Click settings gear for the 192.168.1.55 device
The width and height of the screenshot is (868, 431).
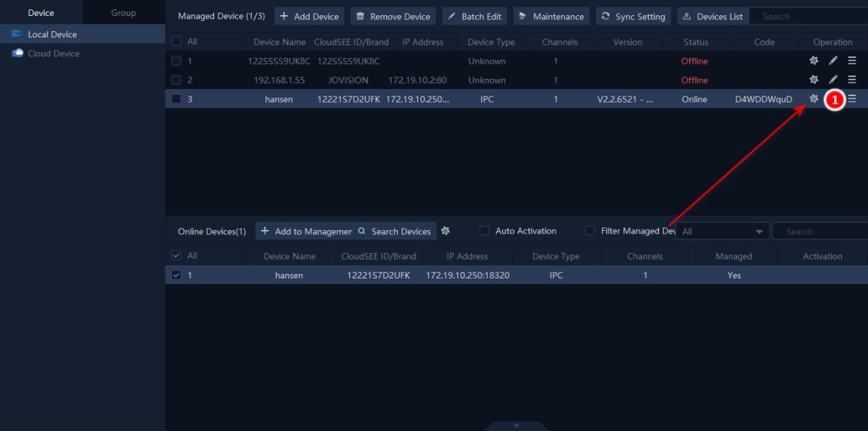point(814,80)
